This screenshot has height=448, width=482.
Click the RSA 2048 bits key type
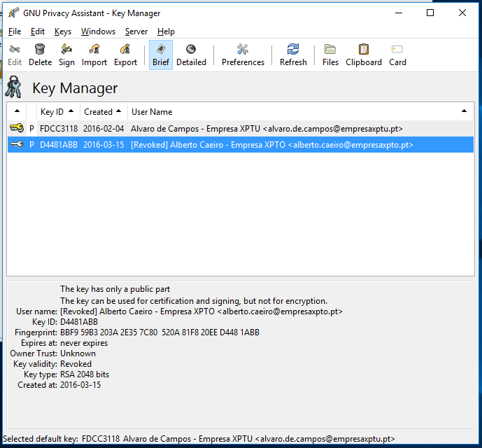click(85, 374)
